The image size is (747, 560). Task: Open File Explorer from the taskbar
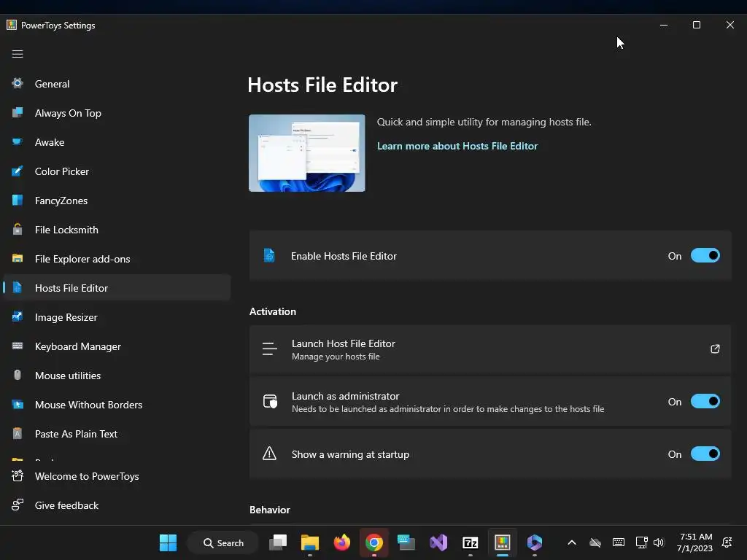coord(309,542)
